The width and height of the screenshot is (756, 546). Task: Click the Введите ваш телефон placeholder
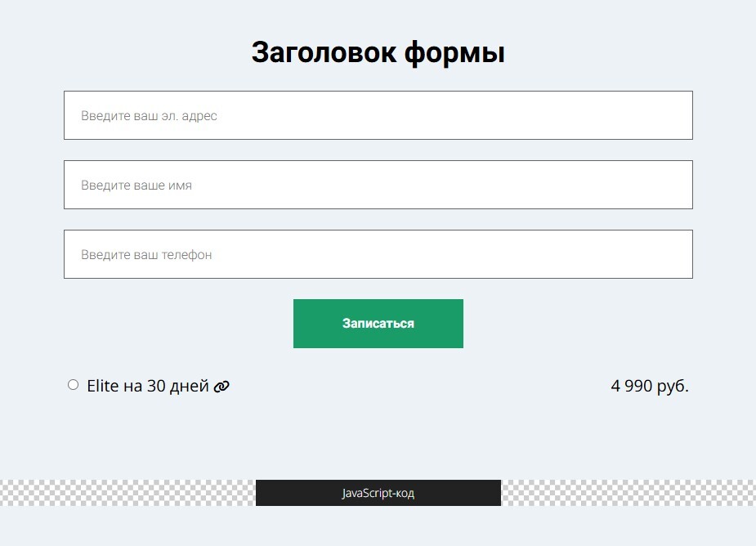[146, 255]
